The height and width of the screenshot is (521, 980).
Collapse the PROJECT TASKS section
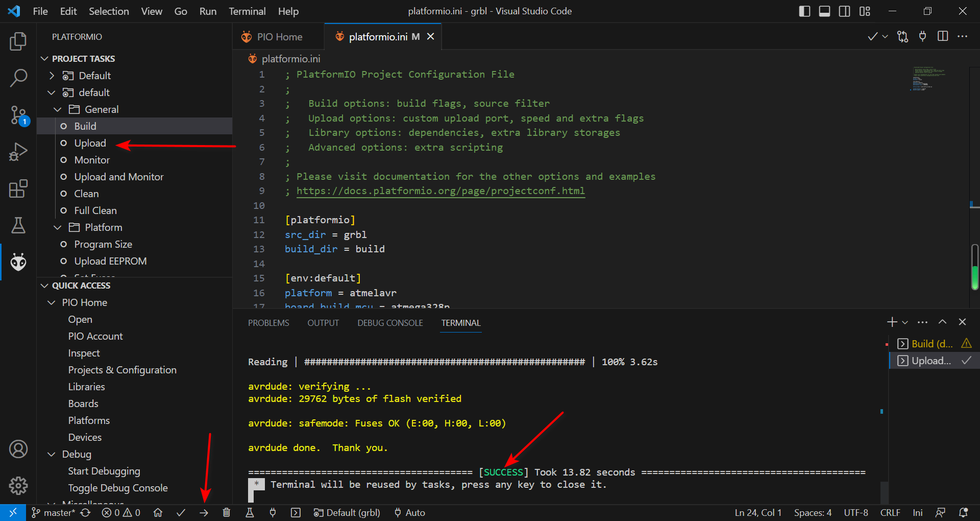tap(45, 59)
